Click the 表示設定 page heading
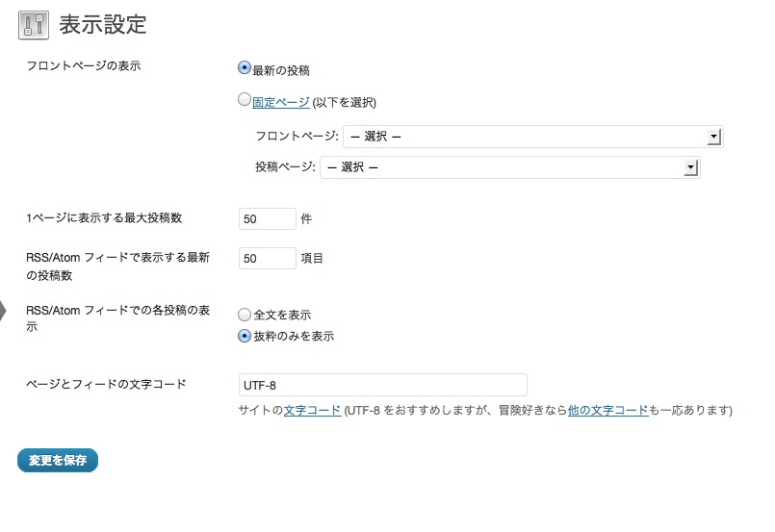The width and height of the screenshot is (775, 532). 103,25
